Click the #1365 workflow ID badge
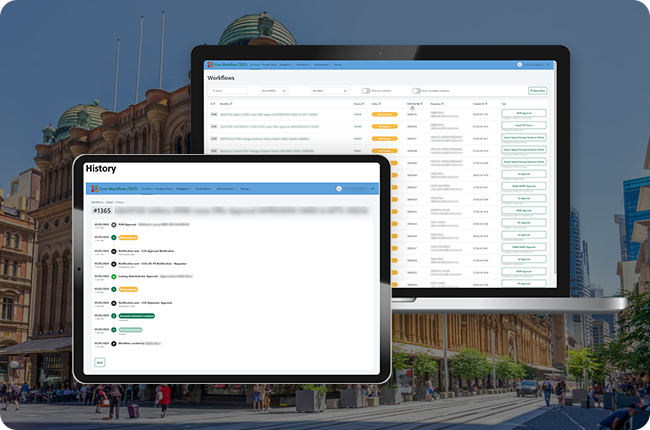 102,211
